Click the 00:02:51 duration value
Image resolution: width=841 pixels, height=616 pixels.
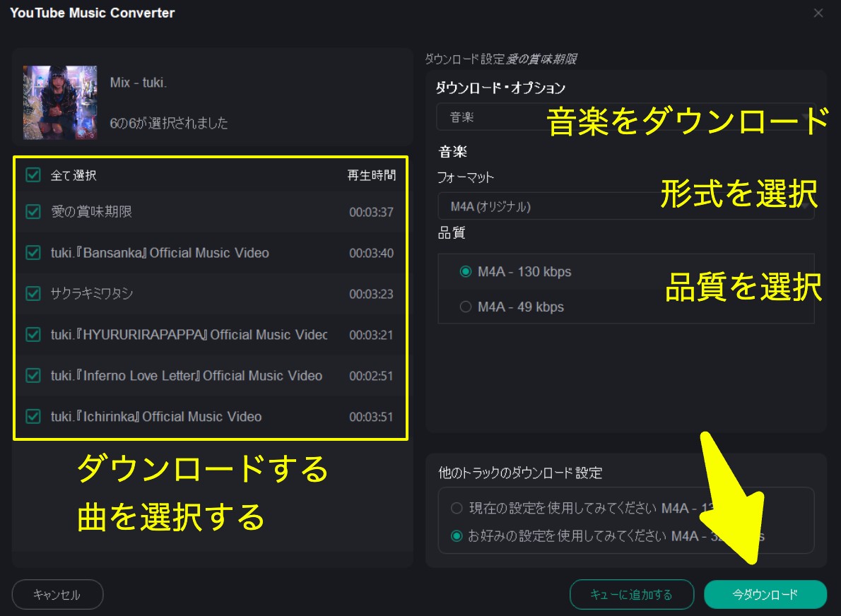pyautogui.click(x=371, y=376)
